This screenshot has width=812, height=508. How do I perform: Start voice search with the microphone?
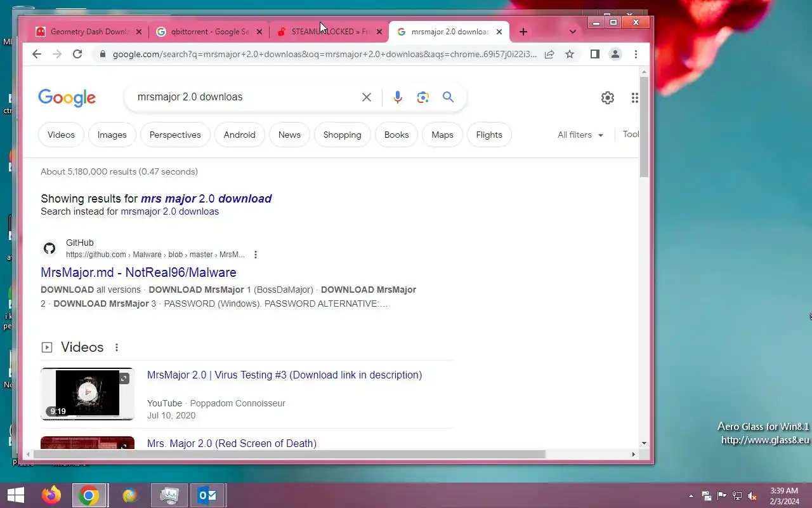pyautogui.click(x=397, y=97)
